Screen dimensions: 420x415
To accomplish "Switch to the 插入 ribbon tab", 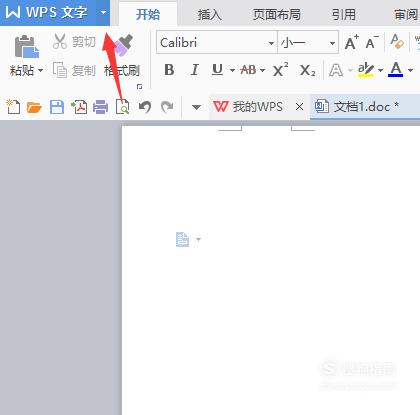I will coord(209,14).
